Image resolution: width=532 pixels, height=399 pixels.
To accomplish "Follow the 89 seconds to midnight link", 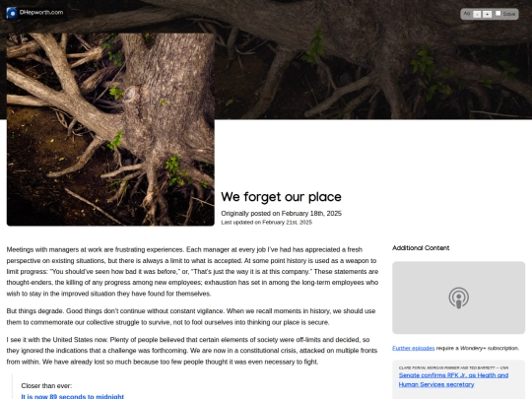I will (72, 396).
